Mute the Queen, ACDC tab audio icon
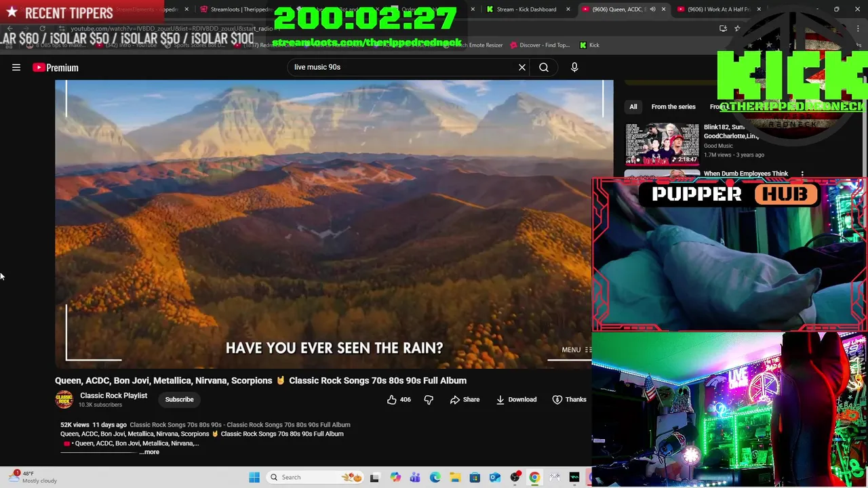The width and height of the screenshot is (868, 488). pos(652,9)
